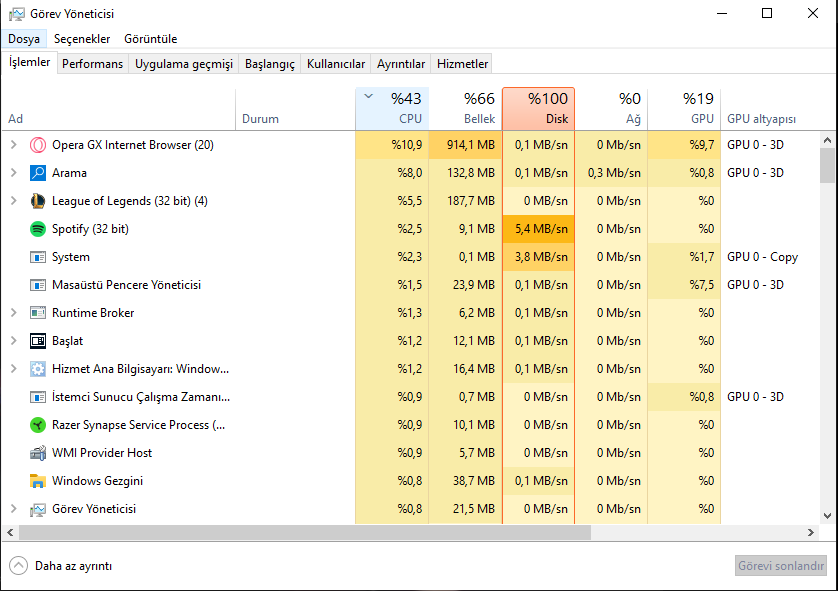Viewport: 838px width, 591px height.
Task: Select Spotify disk value 5,4 MB/sn
Action: pos(539,229)
